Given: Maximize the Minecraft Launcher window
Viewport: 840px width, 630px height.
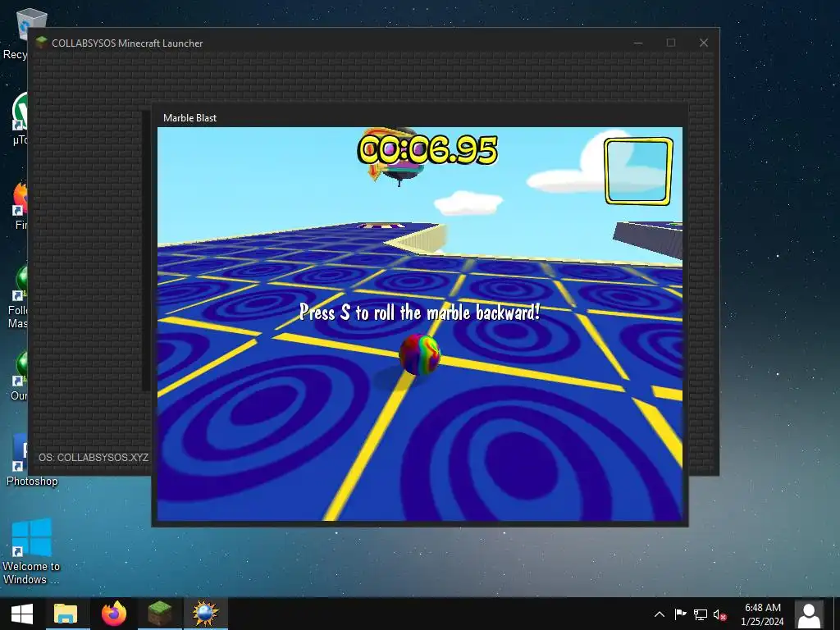Looking at the screenshot, I should pos(671,43).
